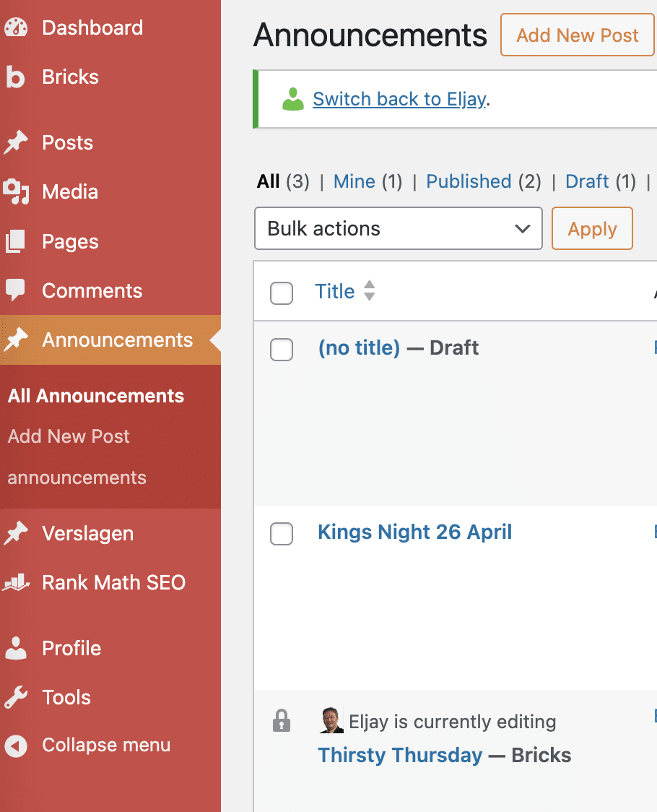Sort by Title using the sort arrows
This screenshot has height=812, width=657.
click(x=369, y=290)
